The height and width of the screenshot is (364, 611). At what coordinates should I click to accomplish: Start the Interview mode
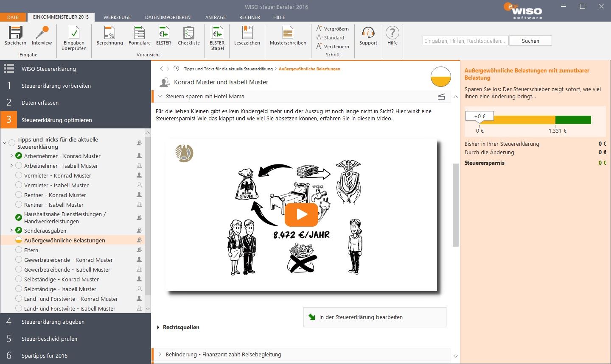(x=42, y=35)
